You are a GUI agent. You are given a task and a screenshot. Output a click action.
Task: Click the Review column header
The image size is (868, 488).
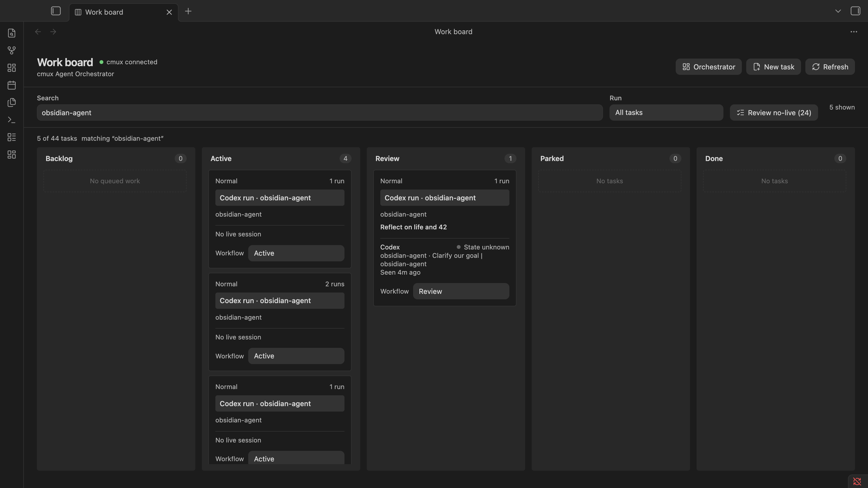pos(387,158)
